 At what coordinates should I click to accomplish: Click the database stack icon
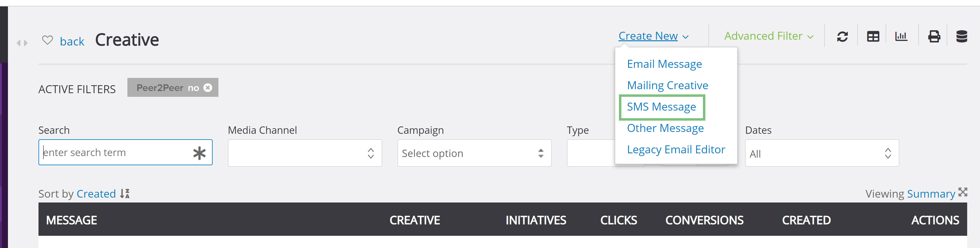[961, 37]
